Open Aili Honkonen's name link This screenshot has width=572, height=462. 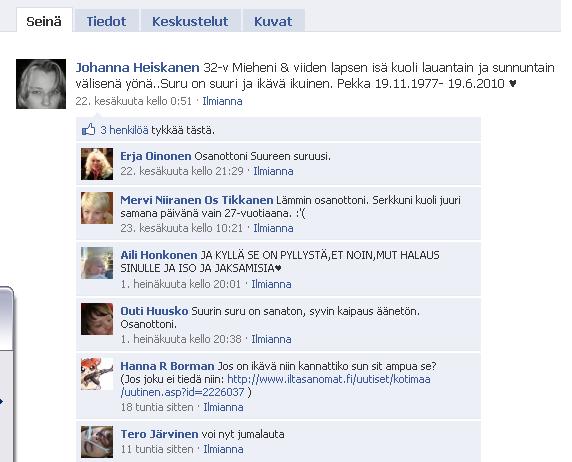point(159,255)
